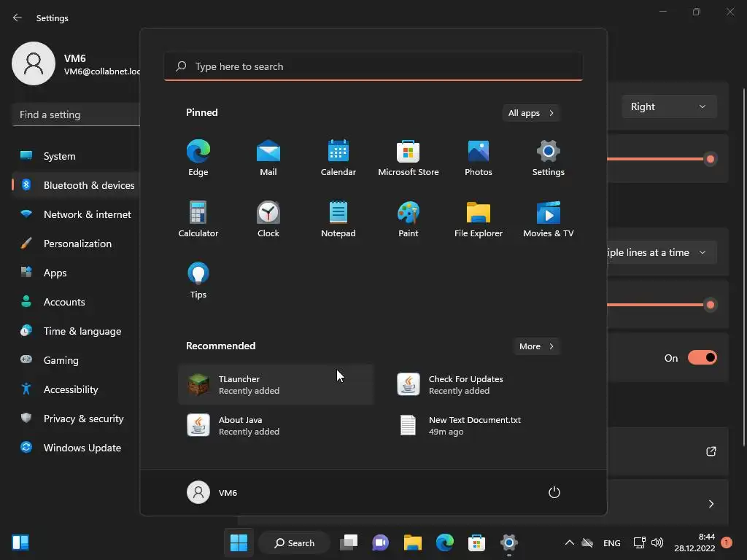
Task: Select Bluetooth & devices in sidebar
Action: pyautogui.click(x=76, y=185)
